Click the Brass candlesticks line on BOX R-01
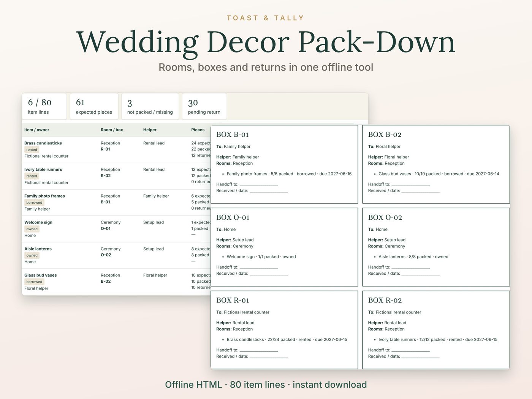 click(x=287, y=339)
